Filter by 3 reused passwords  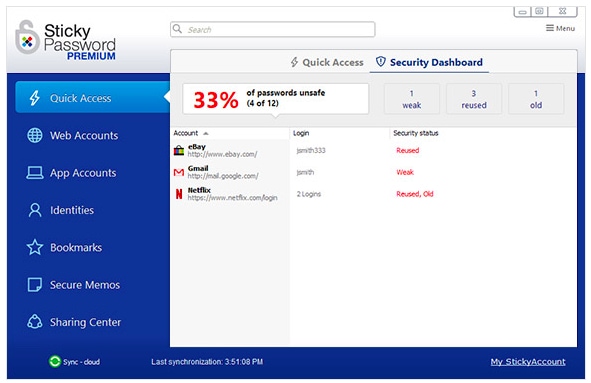pos(474,99)
